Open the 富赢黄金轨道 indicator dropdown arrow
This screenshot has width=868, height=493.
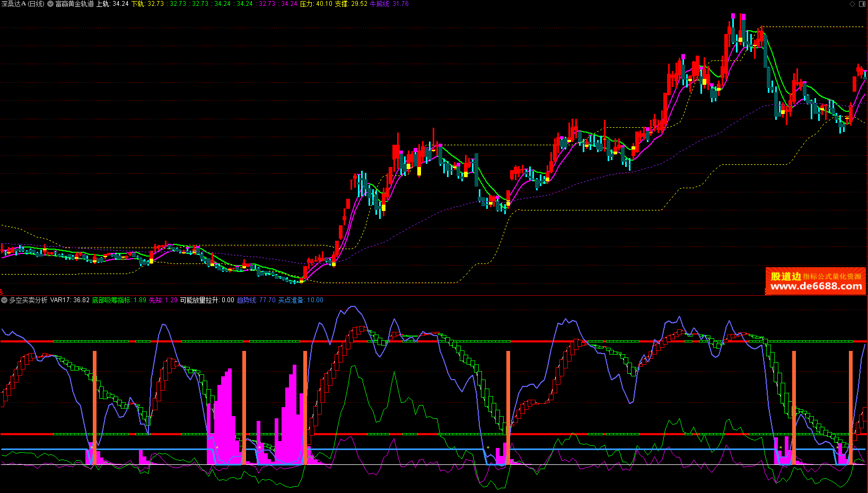pyautogui.click(x=50, y=4)
